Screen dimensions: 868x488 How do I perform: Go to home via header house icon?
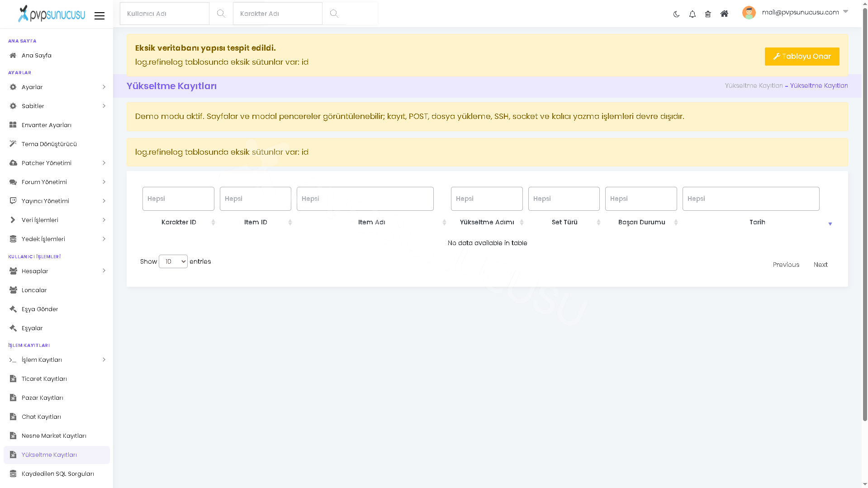[724, 14]
